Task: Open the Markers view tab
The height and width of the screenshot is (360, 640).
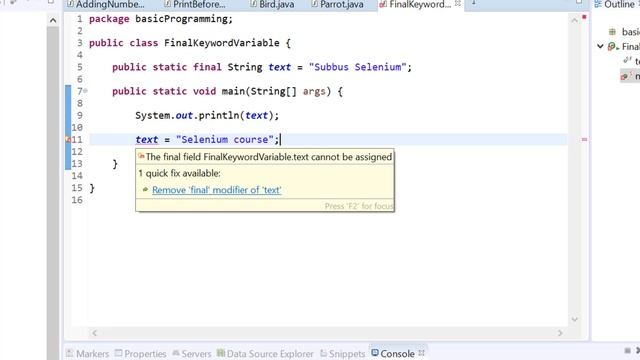Action: (88, 353)
